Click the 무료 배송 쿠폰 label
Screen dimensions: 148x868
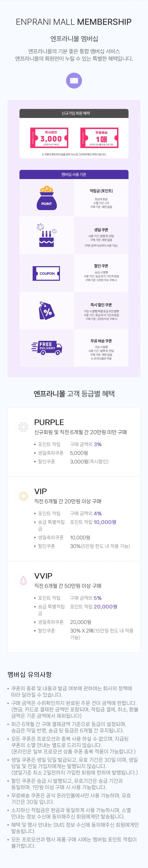pos(101,341)
